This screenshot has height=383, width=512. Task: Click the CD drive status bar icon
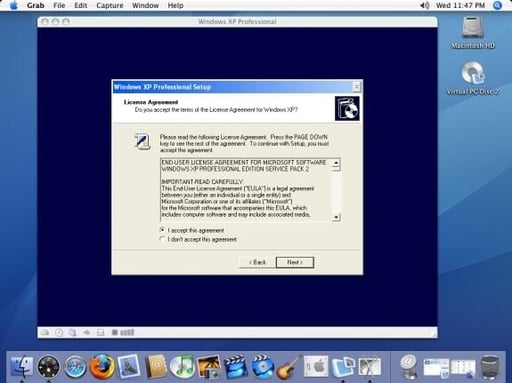(59, 332)
